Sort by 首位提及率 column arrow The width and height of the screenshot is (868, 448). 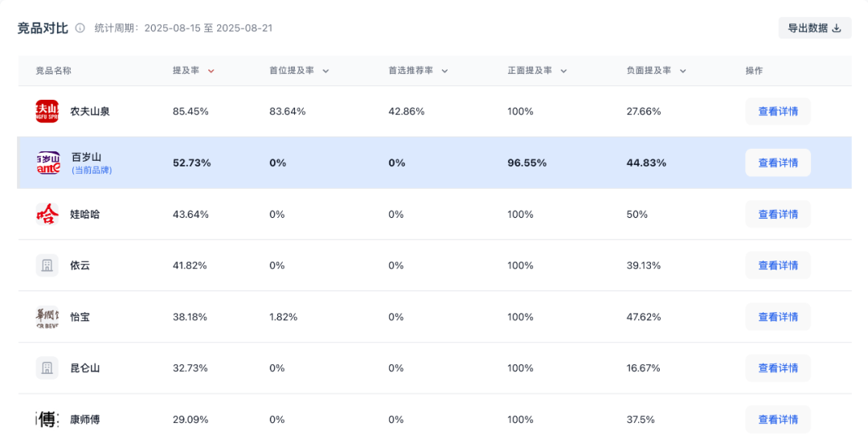pos(325,71)
